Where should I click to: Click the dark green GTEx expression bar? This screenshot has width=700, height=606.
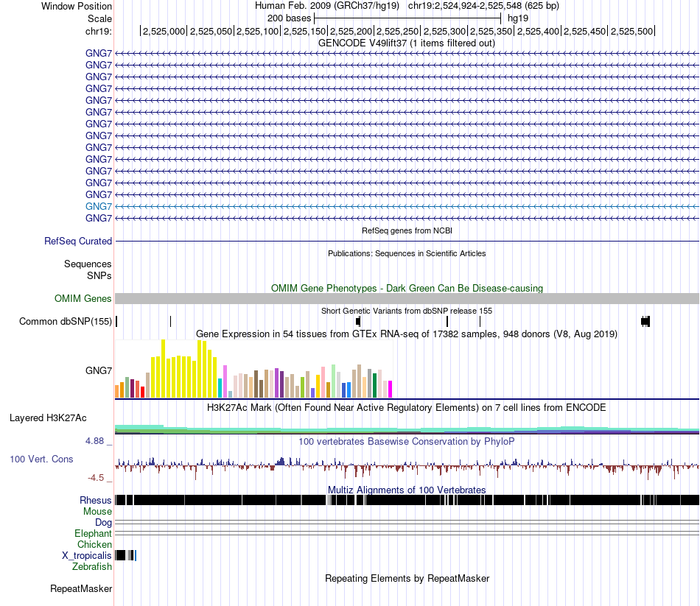tap(374, 386)
